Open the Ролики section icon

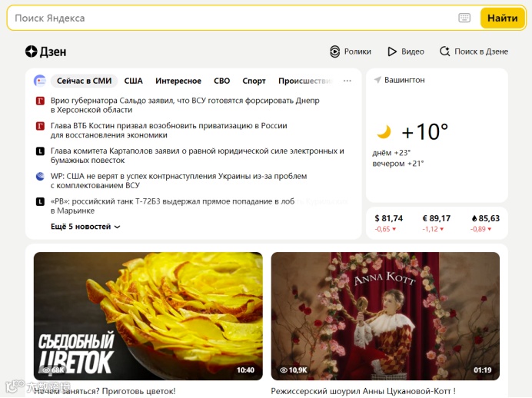tap(334, 51)
